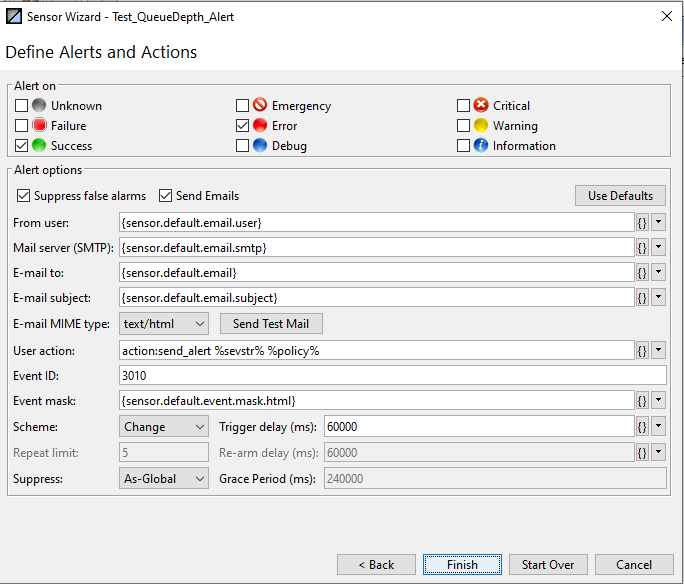The width and height of the screenshot is (684, 584).
Task: Click the yellow Warning severity icon
Action: pos(481,125)
